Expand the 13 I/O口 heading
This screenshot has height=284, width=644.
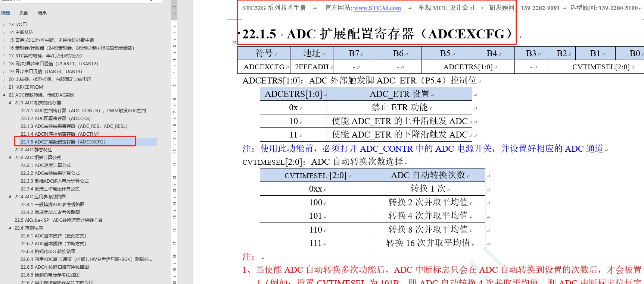[x=4, y=25]
